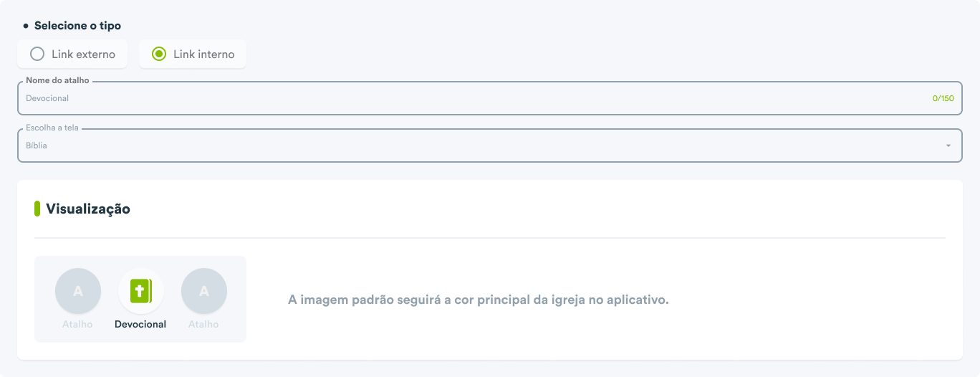Select the Link interno radio option

point(193,54)
